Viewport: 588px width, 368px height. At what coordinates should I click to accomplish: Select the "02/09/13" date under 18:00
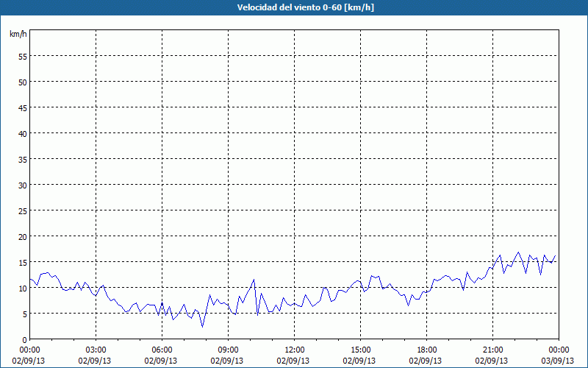(426, 361)
